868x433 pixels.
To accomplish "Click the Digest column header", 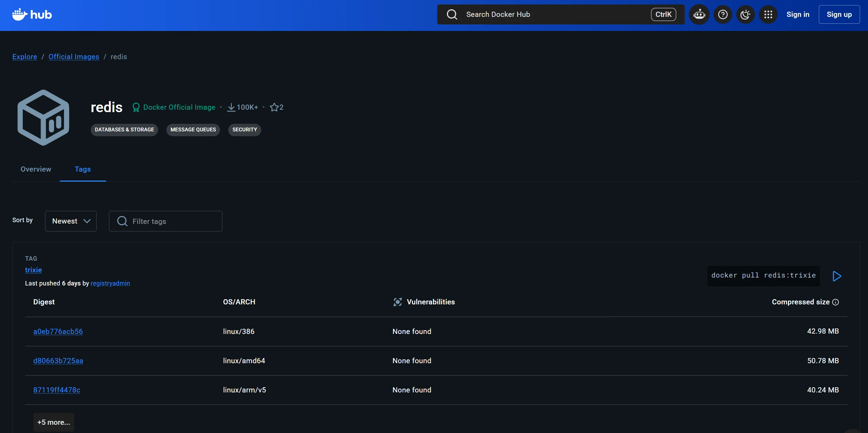I will tap(44, 302).
